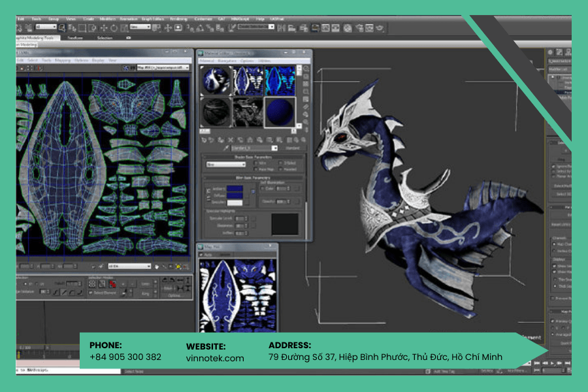This screenshot has width=588, height=392.
Task: Open the Rendering menu
Action: [x=178, y=19]
